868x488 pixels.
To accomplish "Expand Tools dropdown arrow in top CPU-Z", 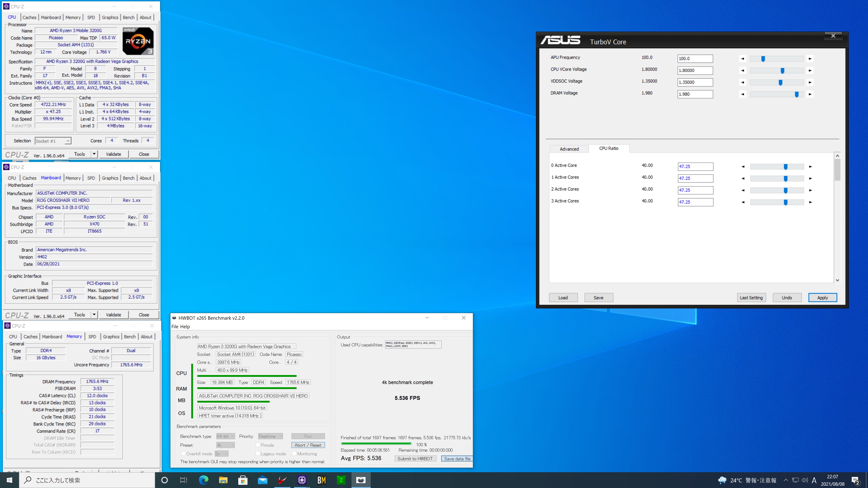I will pyautogui.click(x=94, y=154).
